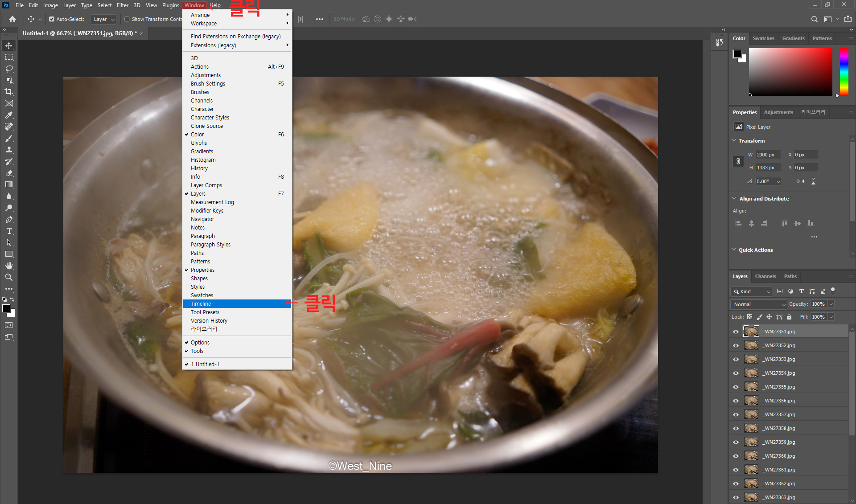Switch to the Channels tab
856x504 pixels.
coord(765,276)
